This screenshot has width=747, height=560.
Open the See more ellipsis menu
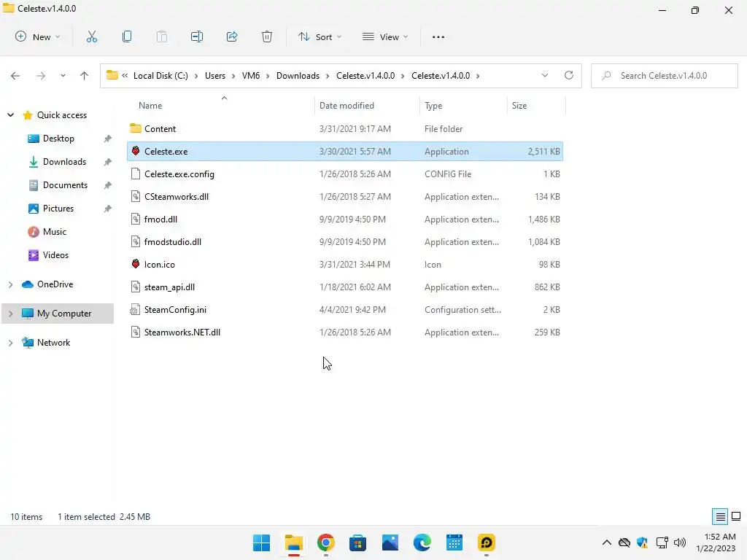pos(438,36)
